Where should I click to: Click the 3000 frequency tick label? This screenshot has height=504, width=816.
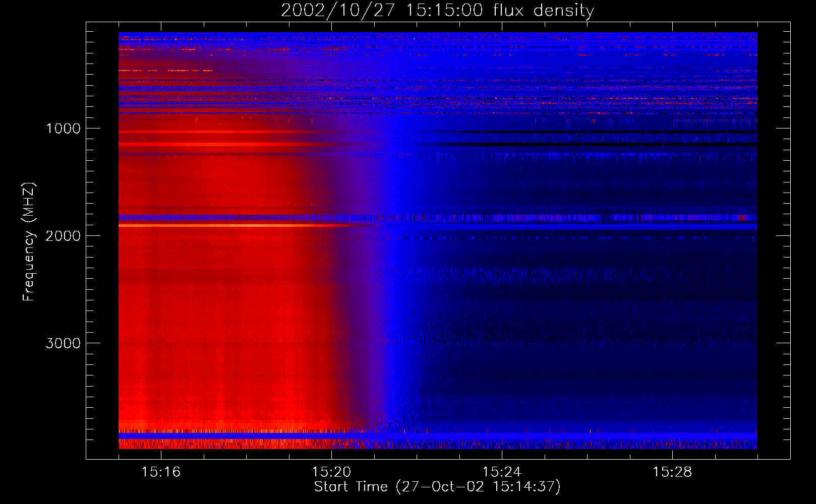[63, 343]
